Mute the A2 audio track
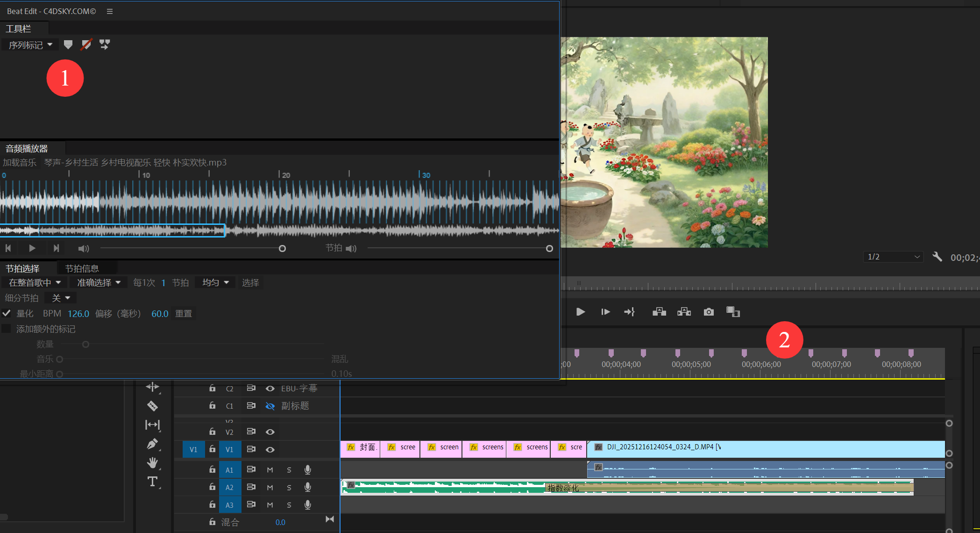The image size is (980, 533). (x=270, y=487)
